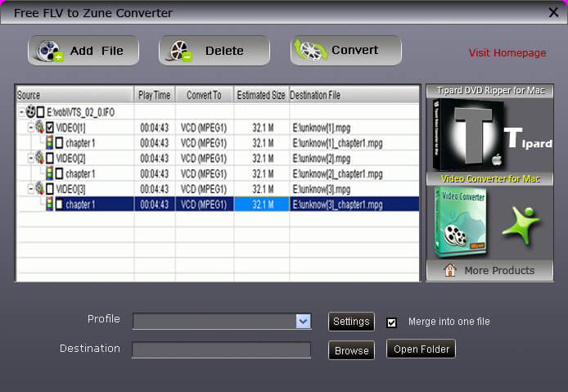Click the home icon beside More Products

449,271
